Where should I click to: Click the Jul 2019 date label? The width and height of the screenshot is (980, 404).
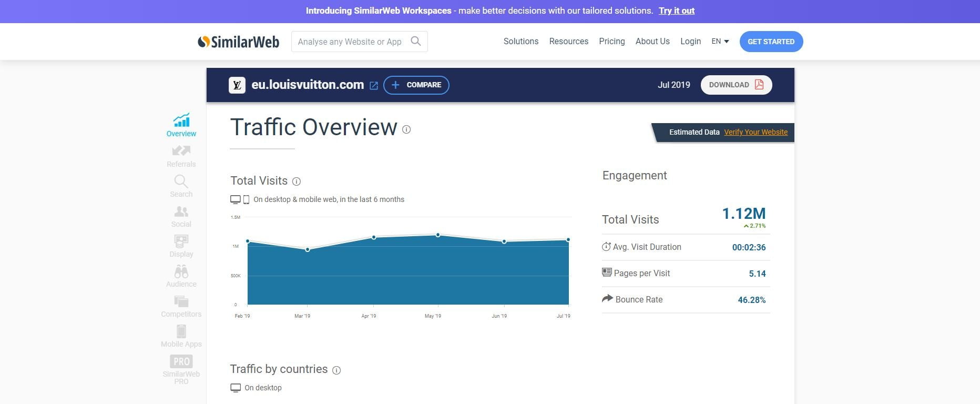coord(673,85)
